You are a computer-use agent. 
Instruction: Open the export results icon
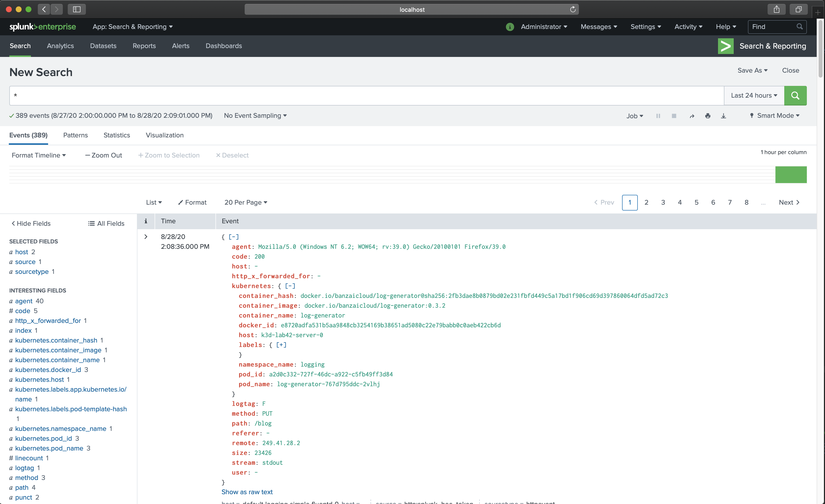[x=724, y=116]
